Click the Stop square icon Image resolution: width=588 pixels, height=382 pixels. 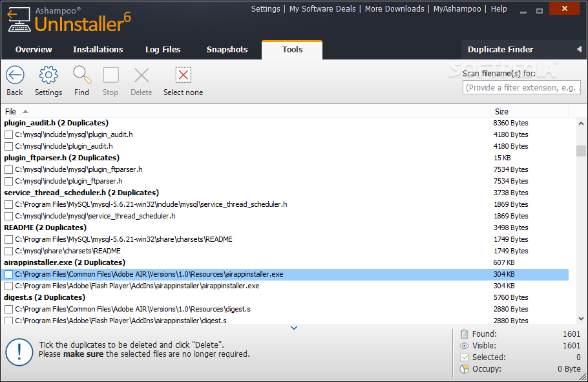point(110,75)
